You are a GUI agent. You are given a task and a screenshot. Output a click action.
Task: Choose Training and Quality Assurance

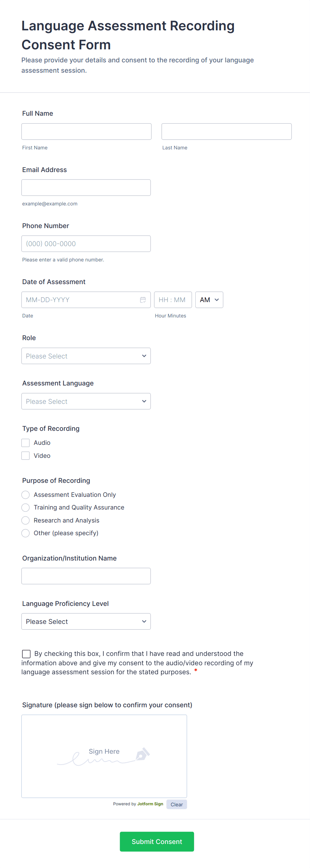coord(26,508)
